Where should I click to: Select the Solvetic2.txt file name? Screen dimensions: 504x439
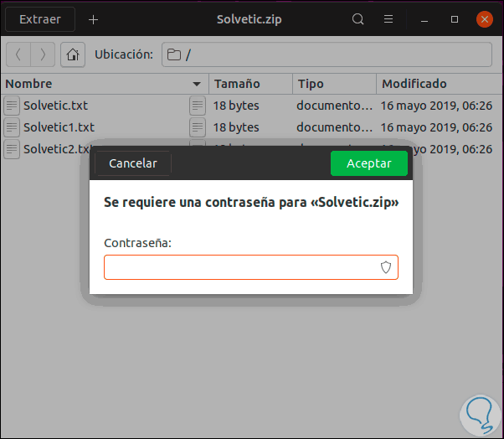pyautogui.click(x=57, y=149)
